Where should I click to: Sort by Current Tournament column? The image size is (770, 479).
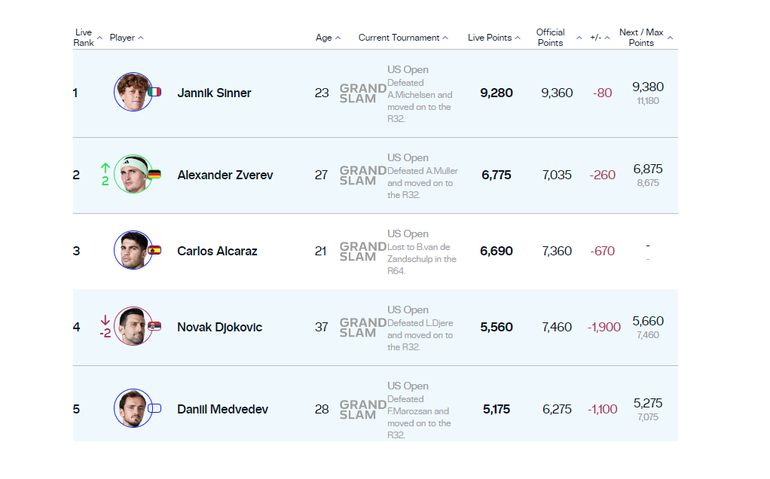403,38
